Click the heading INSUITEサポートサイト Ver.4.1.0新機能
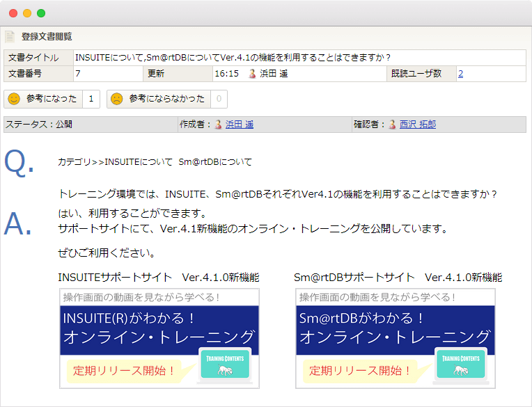The height and width of the screenshot is (407, 532). tap(159, 278)
